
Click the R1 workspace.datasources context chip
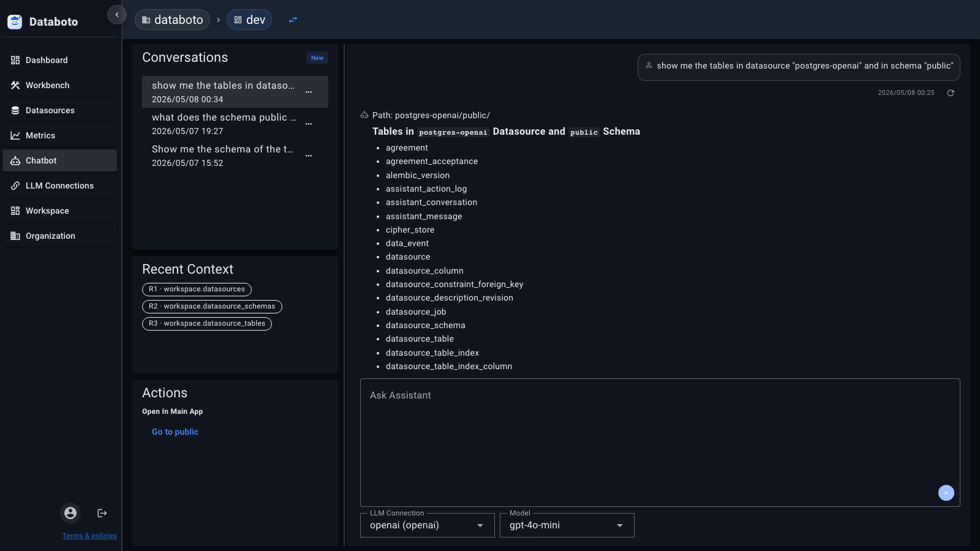(197, 289)
